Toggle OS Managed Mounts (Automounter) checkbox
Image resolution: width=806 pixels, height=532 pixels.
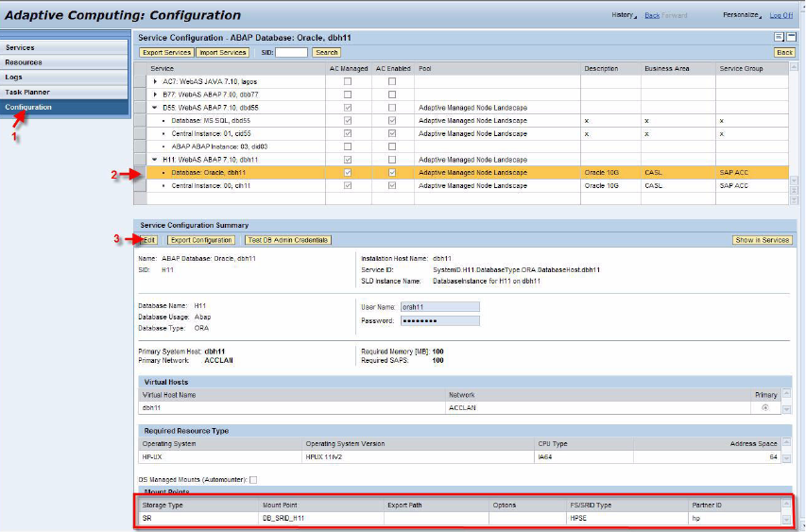click(x=252, y=480)
